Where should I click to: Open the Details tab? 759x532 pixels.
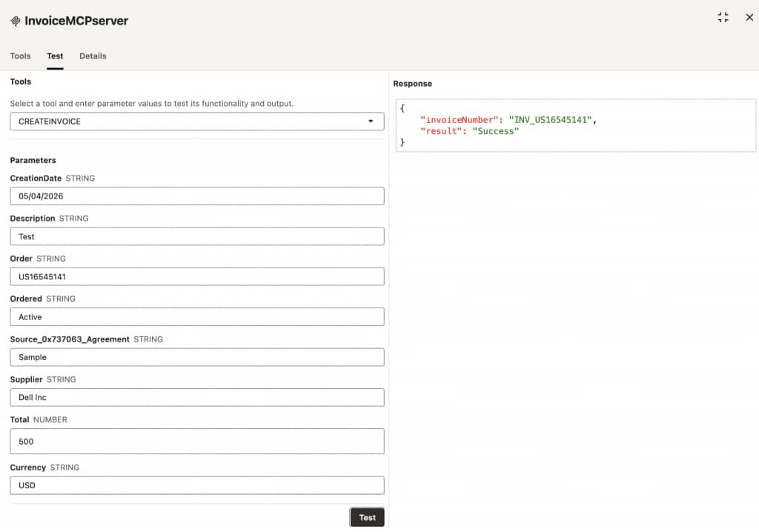point(93,56)
